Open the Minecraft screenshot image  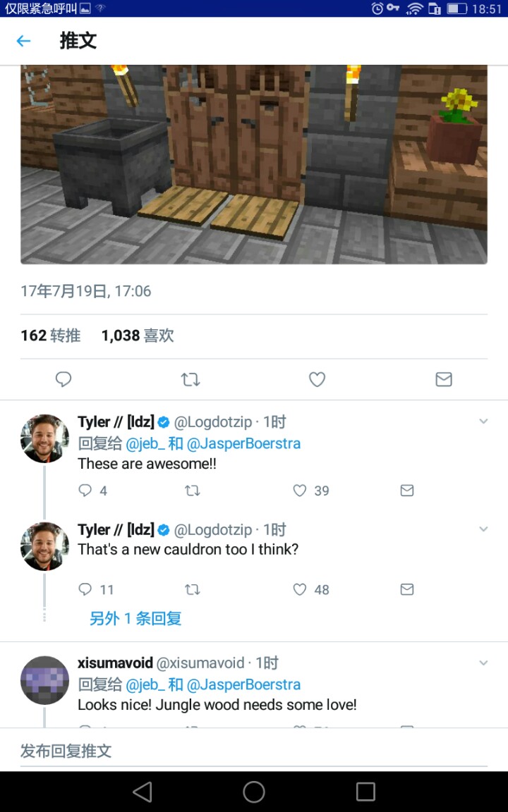click(254, 165)
